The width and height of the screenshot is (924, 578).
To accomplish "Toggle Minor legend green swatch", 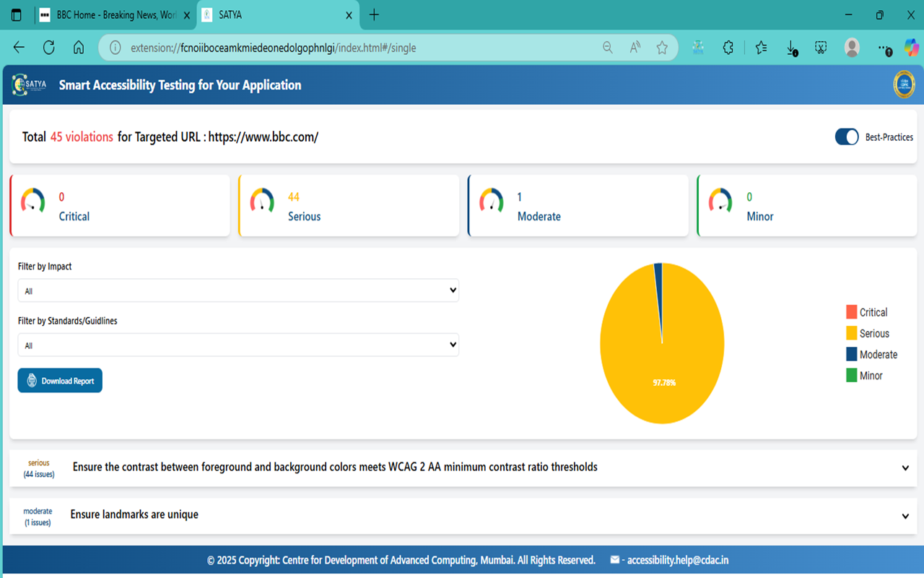I will click(852, 376).
